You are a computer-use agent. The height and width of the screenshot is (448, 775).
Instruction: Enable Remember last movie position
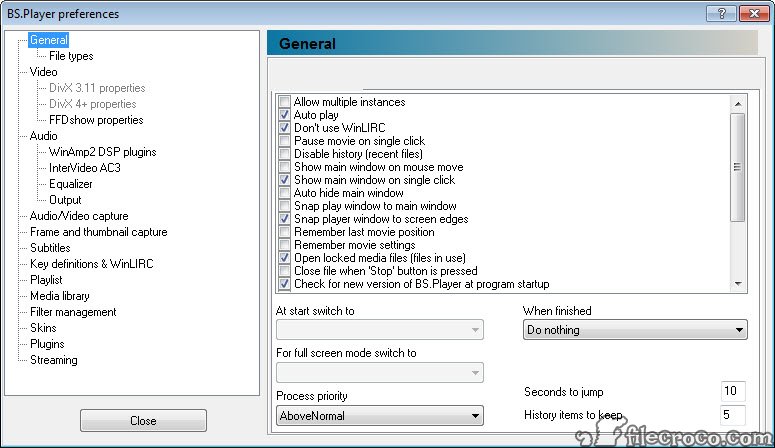(284, 231)
